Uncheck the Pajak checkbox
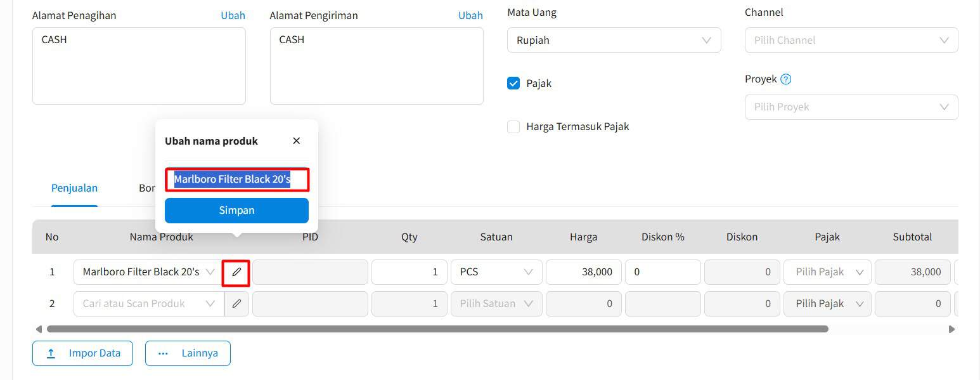 (513, 82)
